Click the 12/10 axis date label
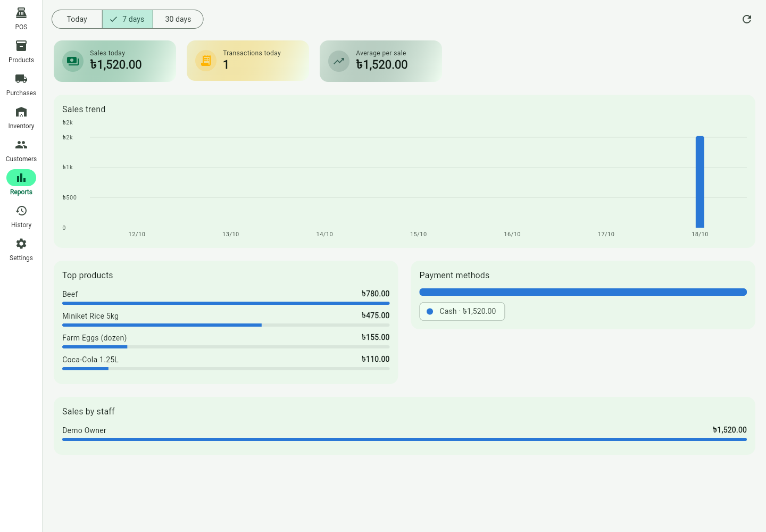The height and width of the screenshot is (532, 766). pyautogui.click(x=137, y=234)
